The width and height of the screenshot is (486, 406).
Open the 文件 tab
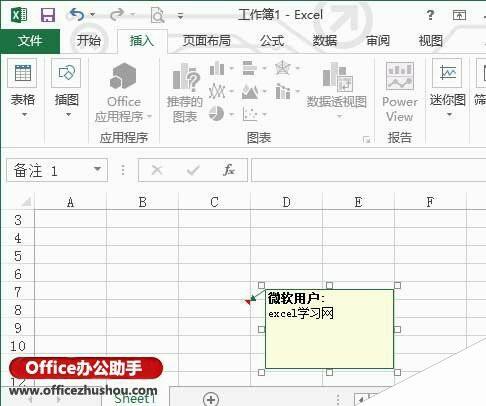pyautogui.click(x=30, y=41)
